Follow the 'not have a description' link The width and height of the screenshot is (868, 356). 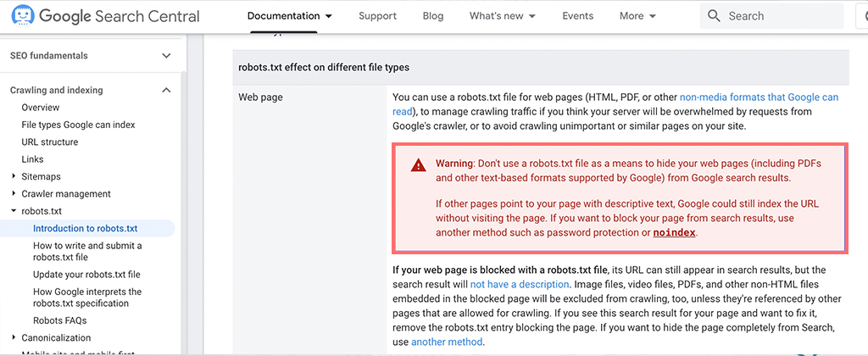tap(520, 285)
